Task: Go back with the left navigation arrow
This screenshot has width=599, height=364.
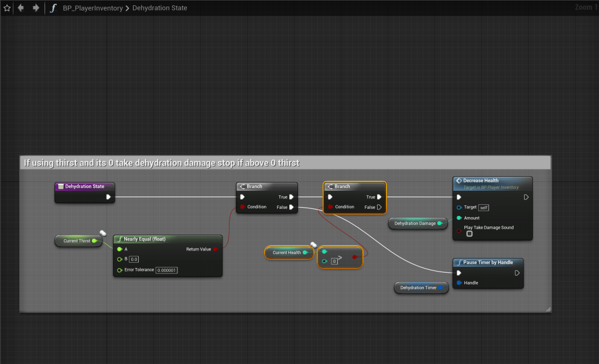Action: point(21,8)
